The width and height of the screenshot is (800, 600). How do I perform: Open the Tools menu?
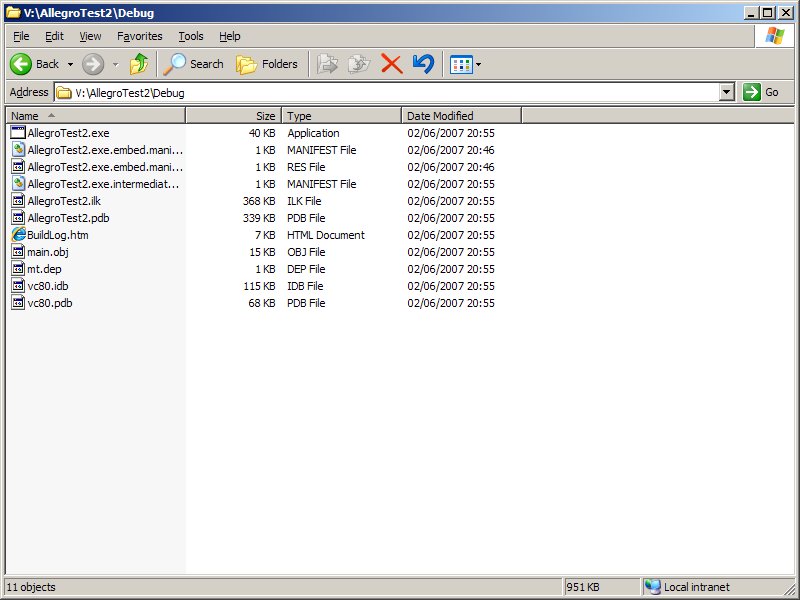pos(190,36)
